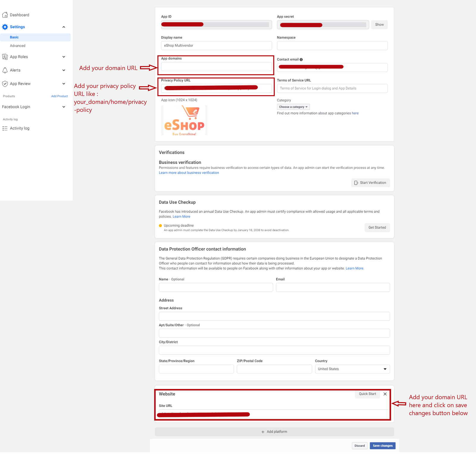Click Add platform button
Screen dimensions: 476x455
click(274, 432)
